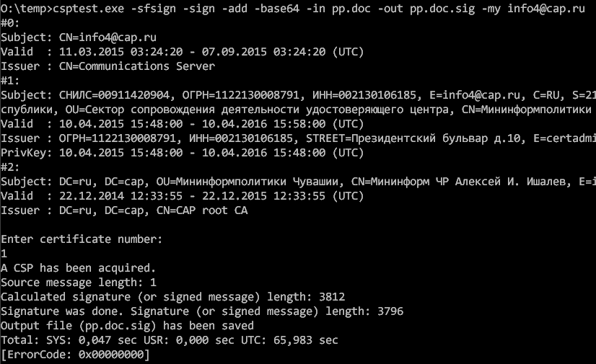Click the СНИЛС=00911420904 subject field

pyautogui.click(x=115, y=95)
